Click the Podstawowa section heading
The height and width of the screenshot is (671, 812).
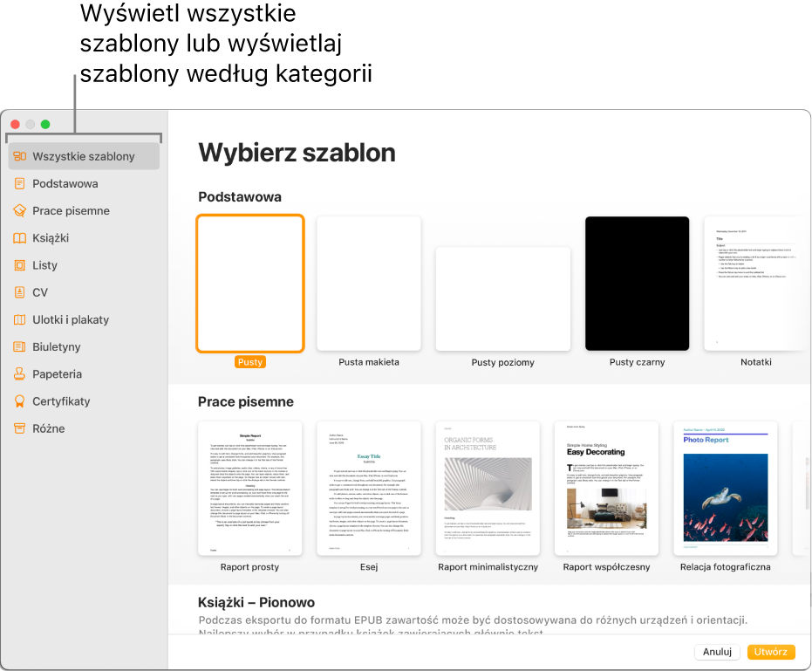[240, 197]
